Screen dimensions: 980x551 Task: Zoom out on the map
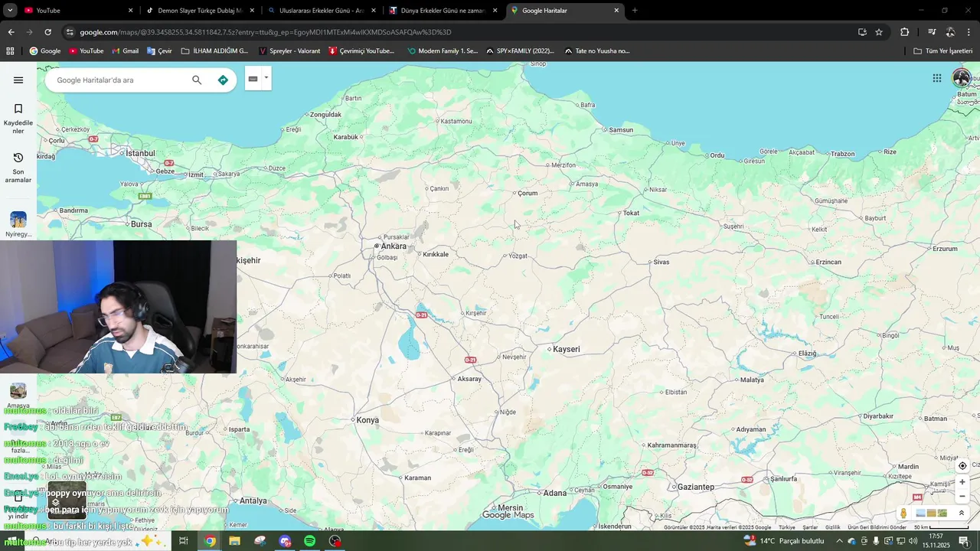(x=962, y=496)
